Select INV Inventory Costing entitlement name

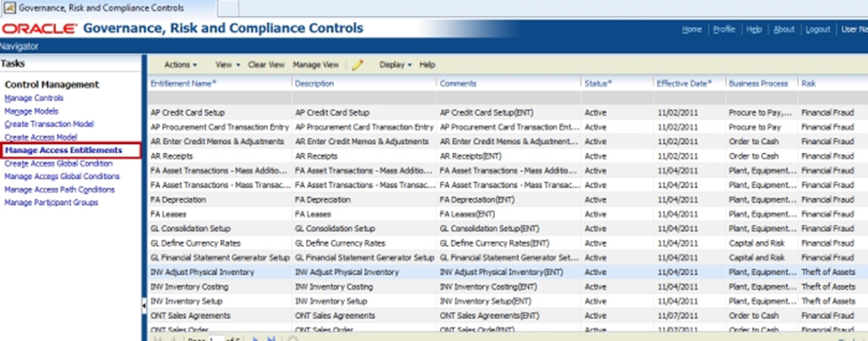[x=190, y=287]
